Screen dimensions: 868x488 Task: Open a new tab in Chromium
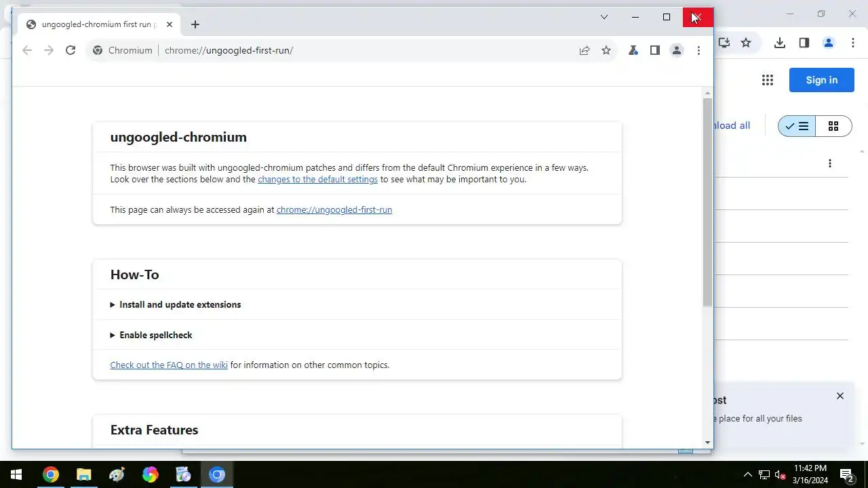tap(195, 24)
